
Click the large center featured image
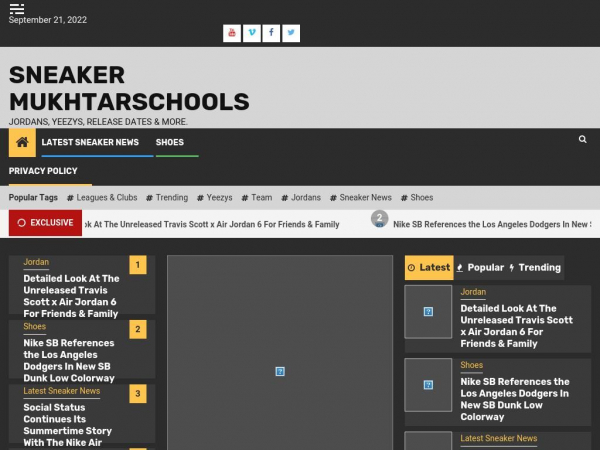coord(280,352)
